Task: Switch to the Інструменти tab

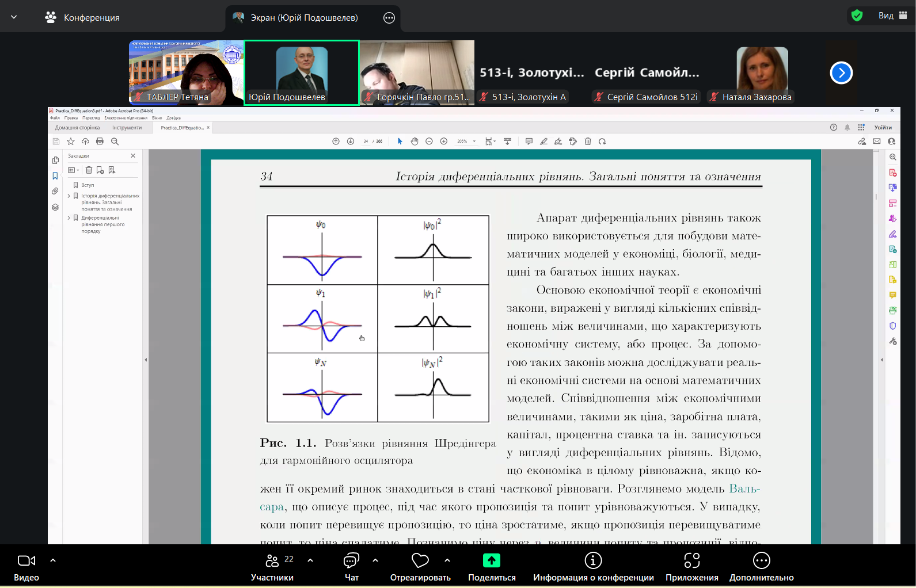Action: [127, 128]
